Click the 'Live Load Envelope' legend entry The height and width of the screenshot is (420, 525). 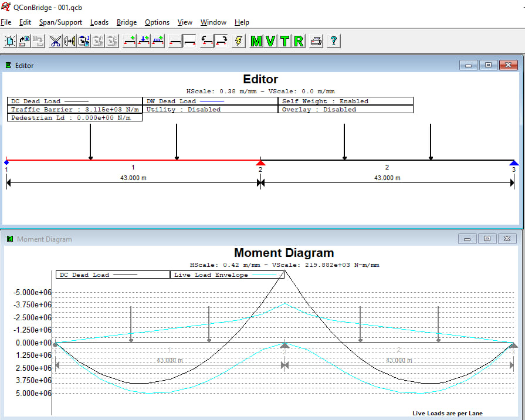[227, 275]
